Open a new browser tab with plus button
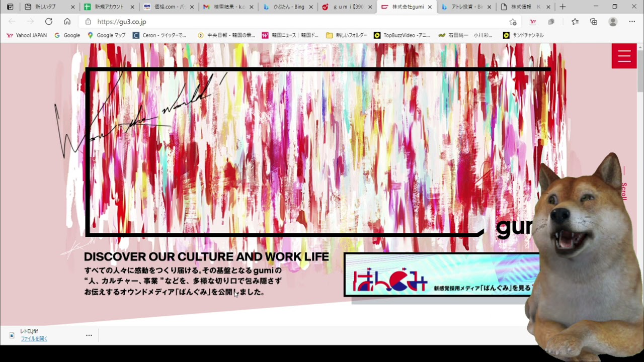This screenshot has height=362, width=644. coord(562,7)
